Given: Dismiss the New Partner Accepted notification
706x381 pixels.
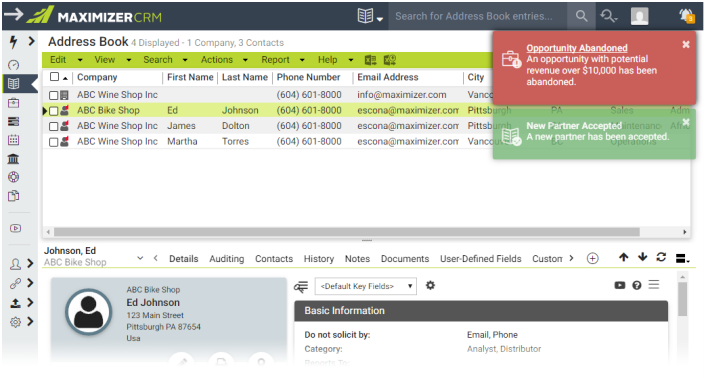Looking at the screenshot, I should (x=686, y=122).
